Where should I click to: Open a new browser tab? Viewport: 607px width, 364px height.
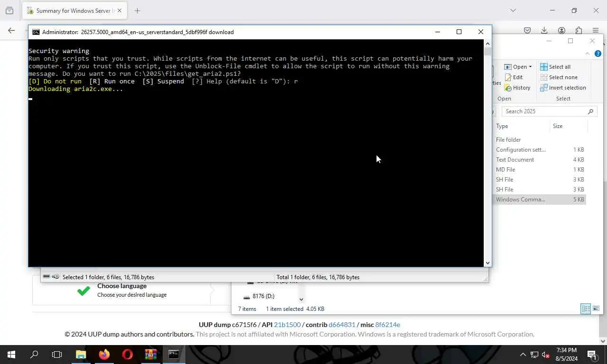pyautogui.click(x=138, y=10)
